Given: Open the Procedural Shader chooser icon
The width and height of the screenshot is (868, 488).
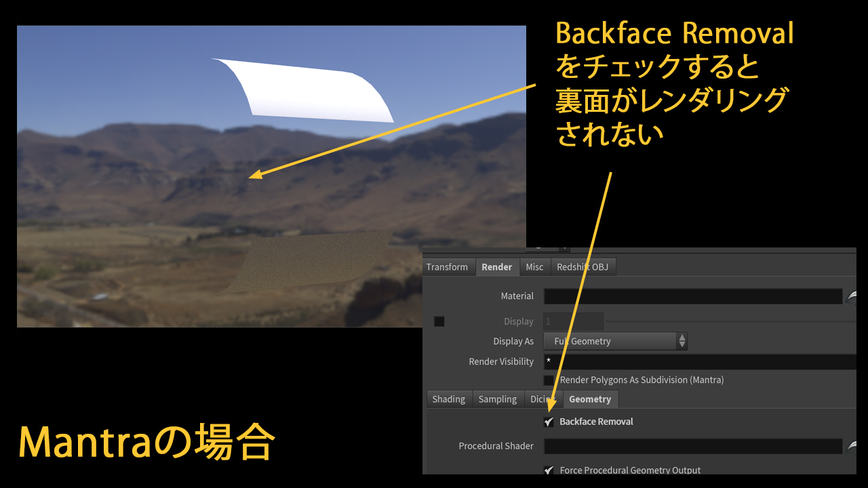Looking at the screenshot, I should tap(852, 446).
